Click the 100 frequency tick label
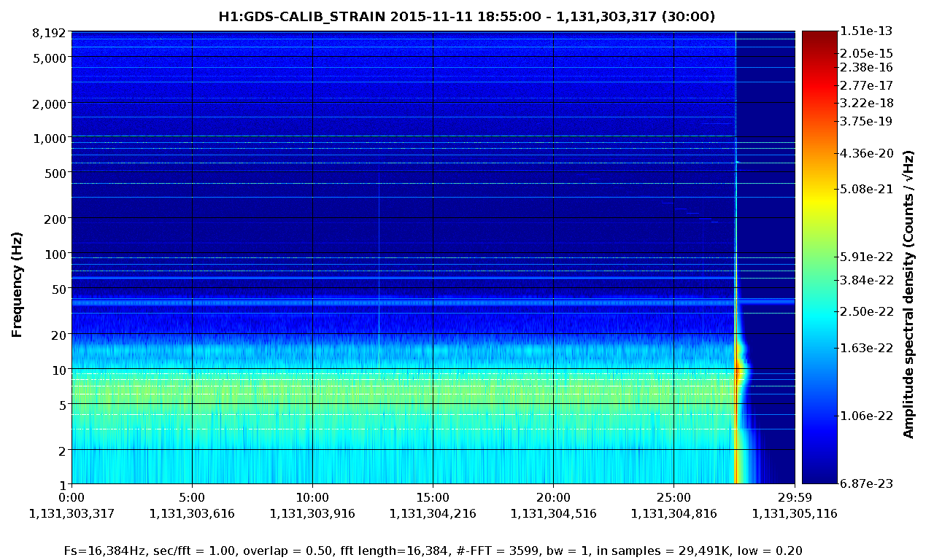 57,254
